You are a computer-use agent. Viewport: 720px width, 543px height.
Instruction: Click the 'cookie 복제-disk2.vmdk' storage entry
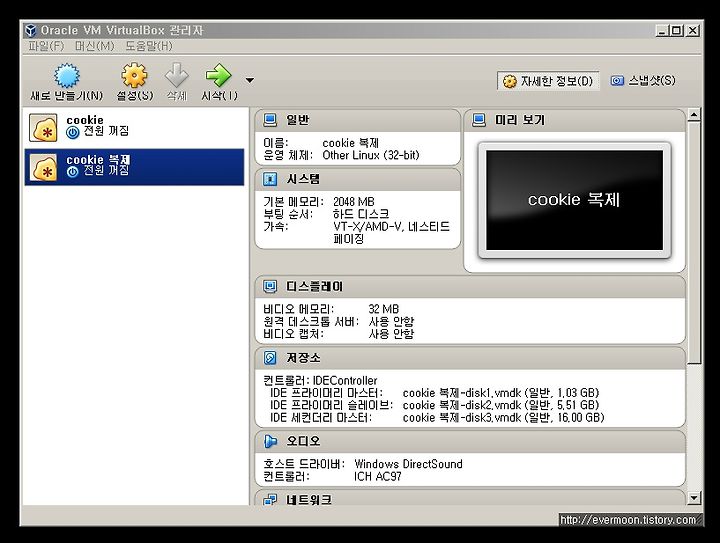501,405
